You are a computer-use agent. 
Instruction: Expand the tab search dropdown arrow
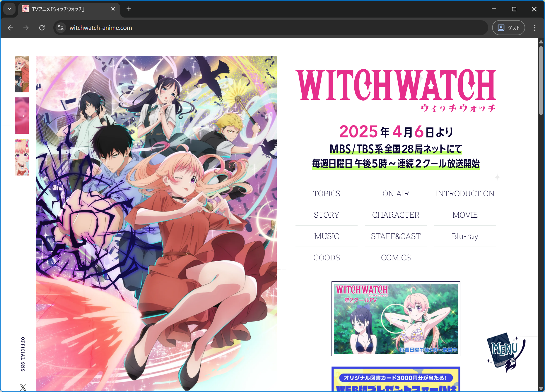click(9, 9)
